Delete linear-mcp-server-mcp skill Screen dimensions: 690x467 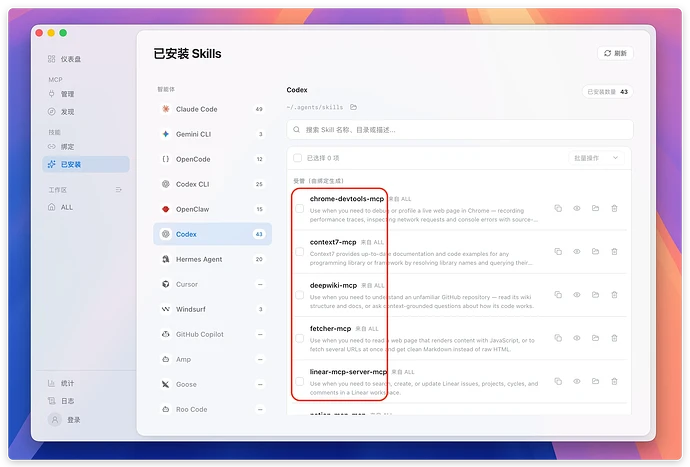point(614,381)
